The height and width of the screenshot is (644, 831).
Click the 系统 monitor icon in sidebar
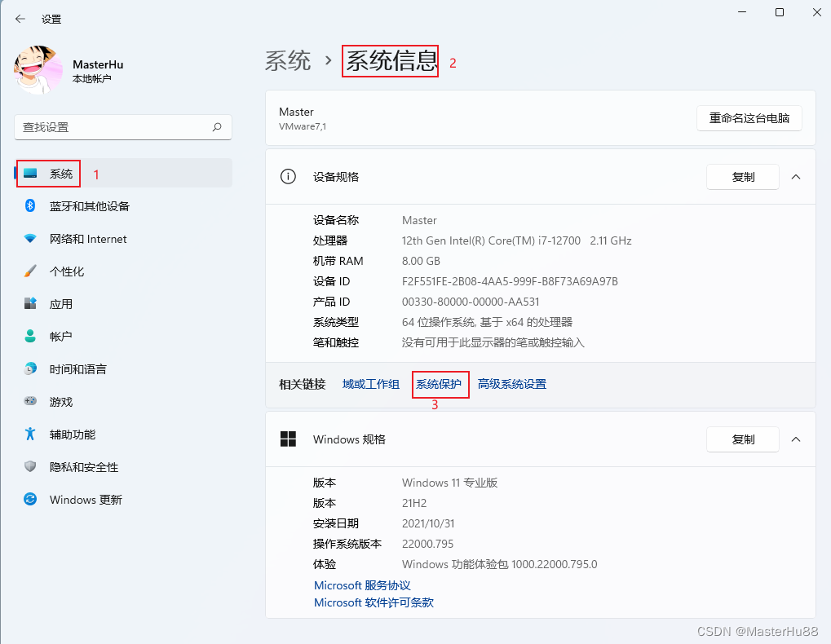pyautogui.click(x=30, y=174)
